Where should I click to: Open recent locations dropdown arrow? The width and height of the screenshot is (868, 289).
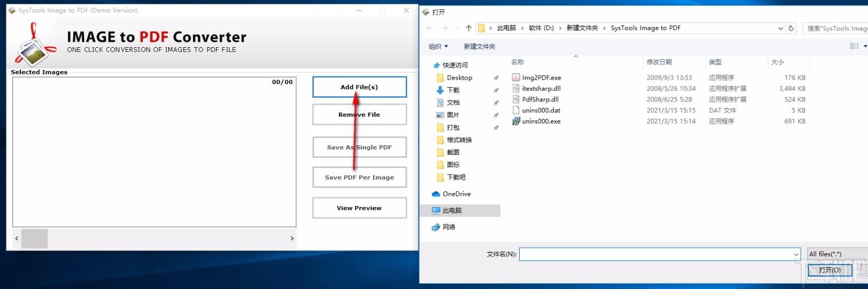457,28
